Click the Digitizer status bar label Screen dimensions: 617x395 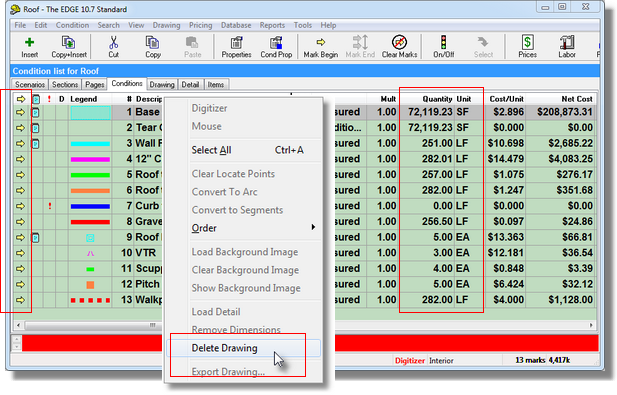tap(410, 361)
